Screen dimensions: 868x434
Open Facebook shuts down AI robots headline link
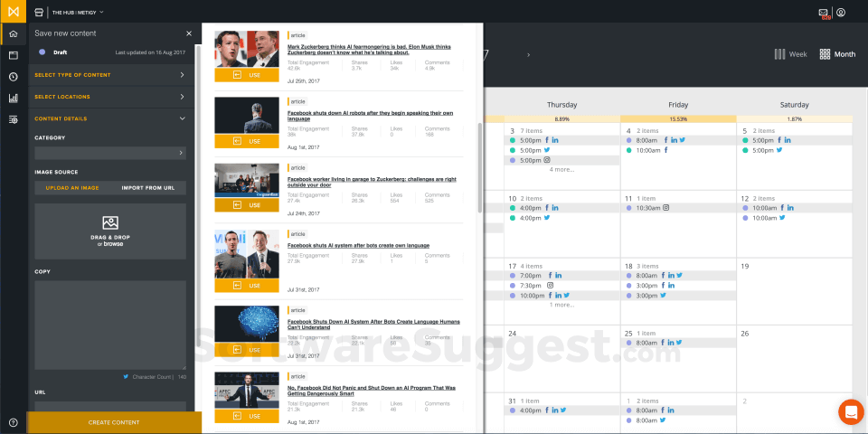[x=371, y=116]
